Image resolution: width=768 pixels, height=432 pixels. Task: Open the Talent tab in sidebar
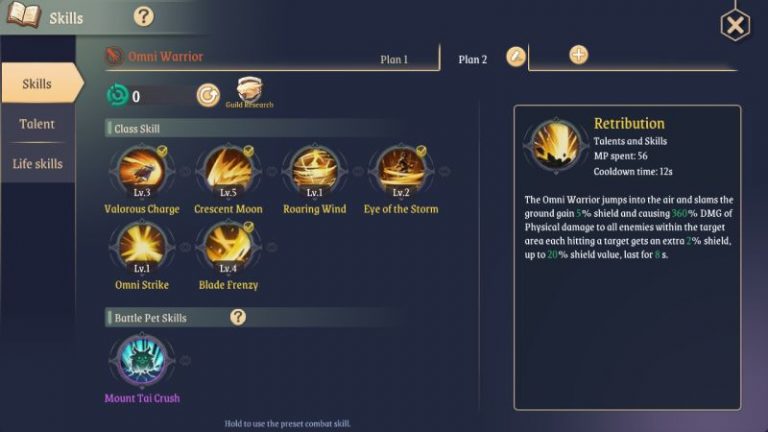coord(37,124)
